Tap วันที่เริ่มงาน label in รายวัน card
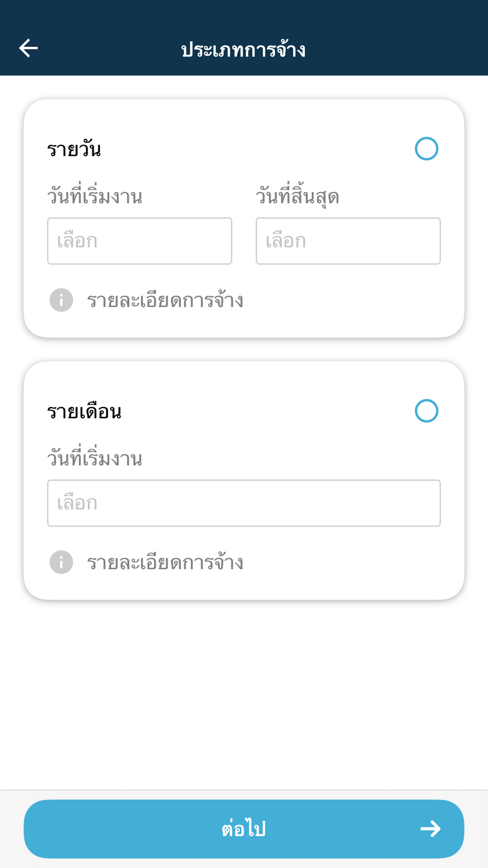This screenshot has height=868, width=488. pos(95,197)
